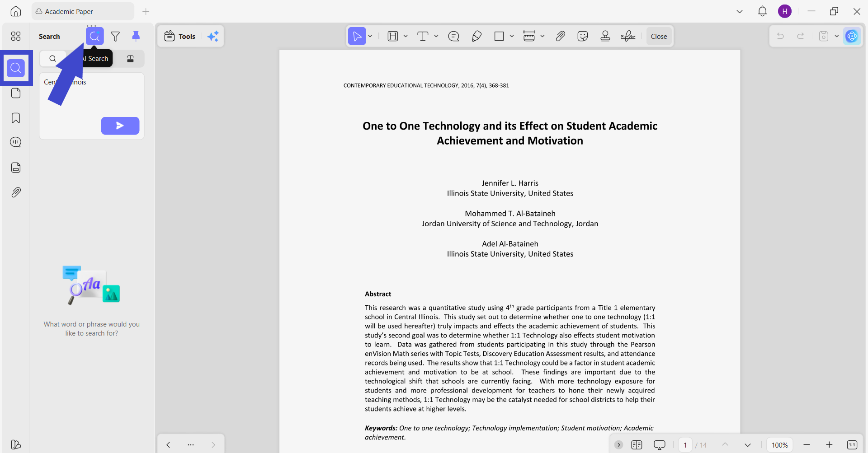Click the current page number field
The image size is (868, 453).
[x=685, y=445]
